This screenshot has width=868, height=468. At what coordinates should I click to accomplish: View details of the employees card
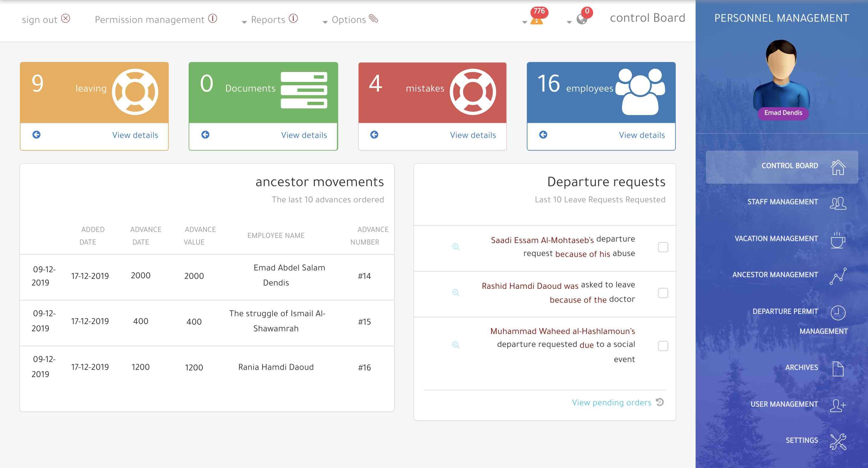click(642, 135)
